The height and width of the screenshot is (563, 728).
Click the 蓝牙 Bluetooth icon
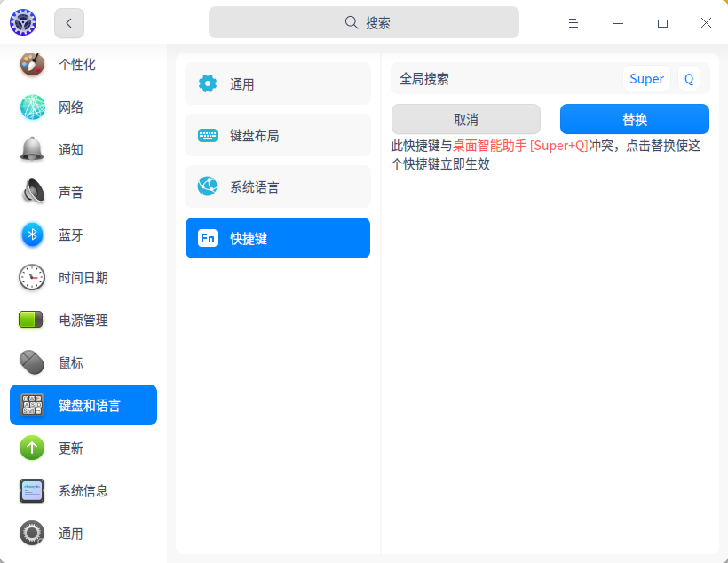point(33,234)
